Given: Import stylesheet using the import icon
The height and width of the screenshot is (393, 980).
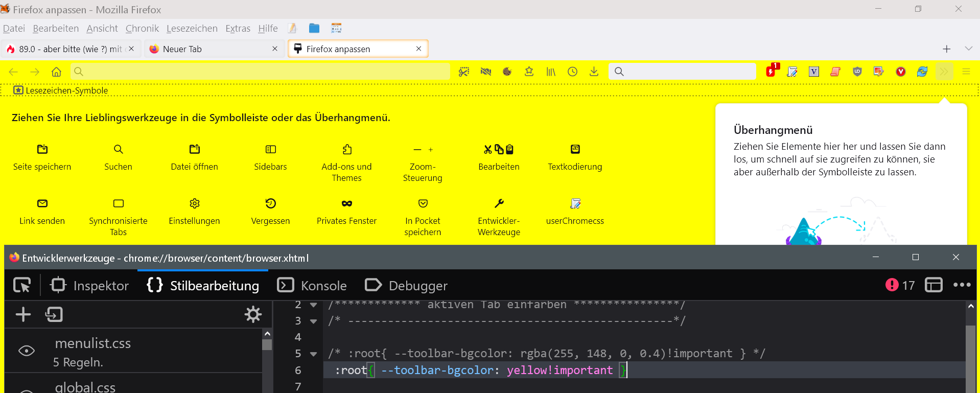Looking at the screenshot, I should point(54,314).
